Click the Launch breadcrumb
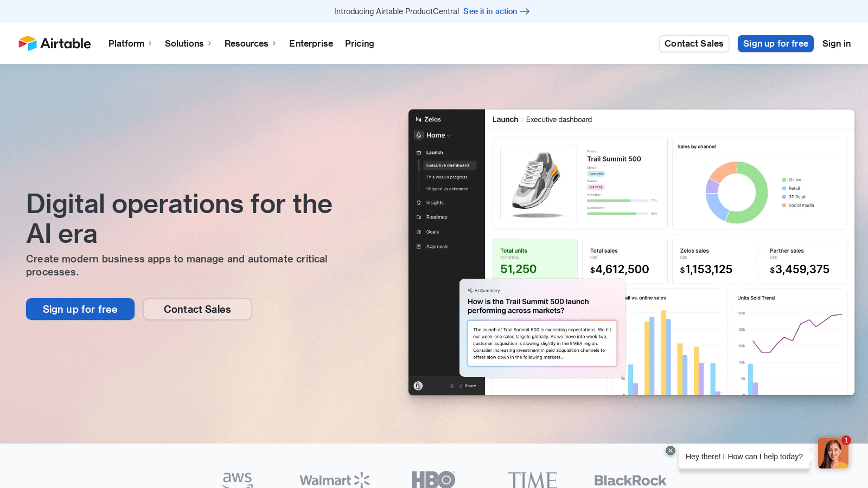Screen dimensions: 868x488 (x=505, y=119)
